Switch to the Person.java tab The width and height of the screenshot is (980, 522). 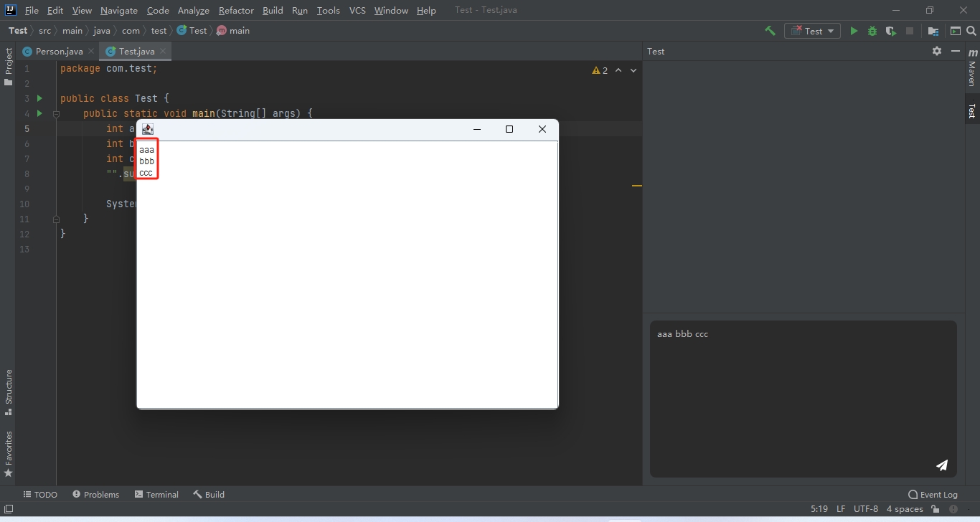(x=58, y=51)
